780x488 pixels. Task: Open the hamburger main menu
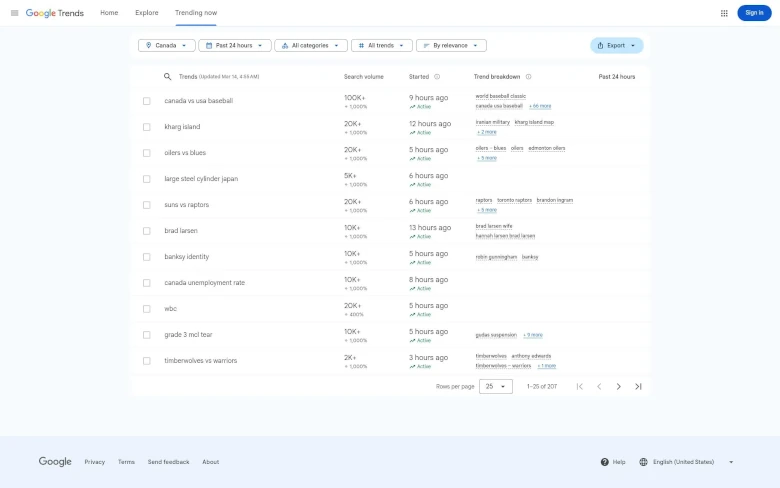click(x=14, y=13)
